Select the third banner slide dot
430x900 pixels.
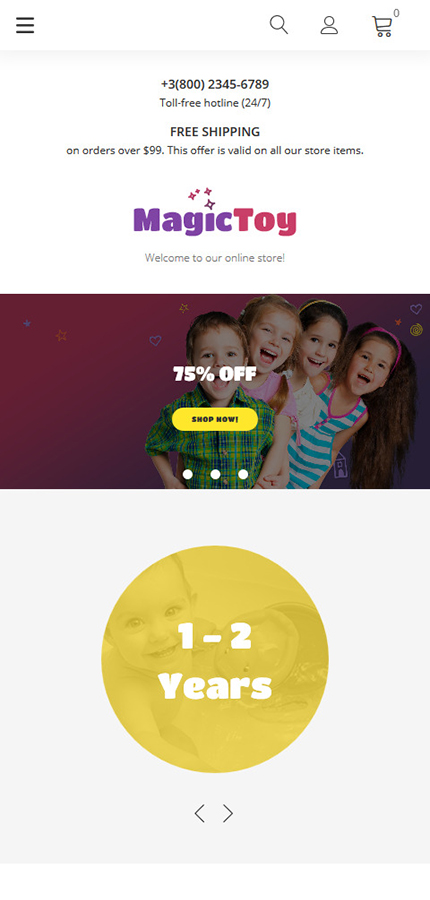(243, 474)
